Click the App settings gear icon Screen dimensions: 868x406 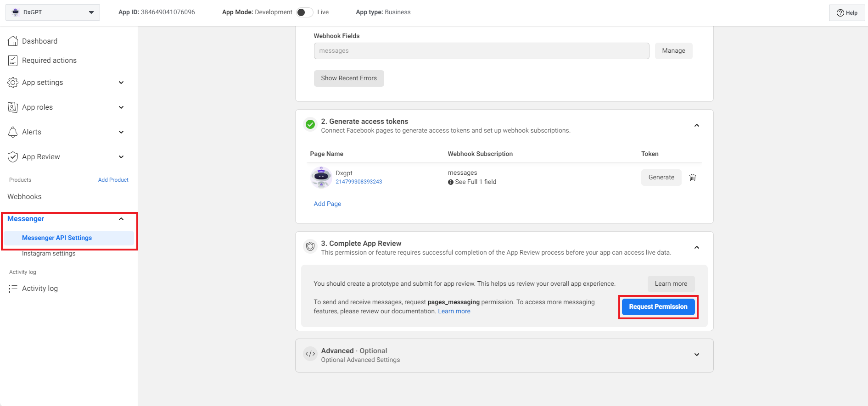(13, 83)
